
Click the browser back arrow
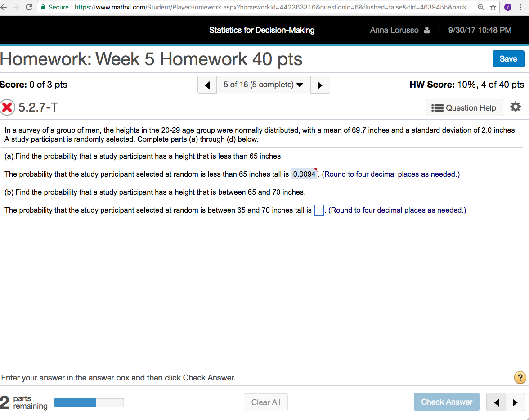click(x=4, y=7)
